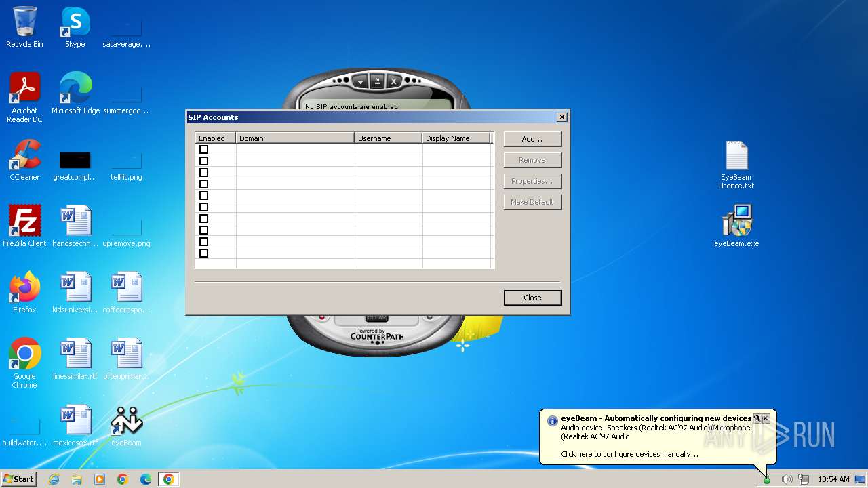This screenshot has width=868, height=488.
Task: Dismiss the eyeBeam notification balloon
Action: pyautogui.click(x=766, y=418)
